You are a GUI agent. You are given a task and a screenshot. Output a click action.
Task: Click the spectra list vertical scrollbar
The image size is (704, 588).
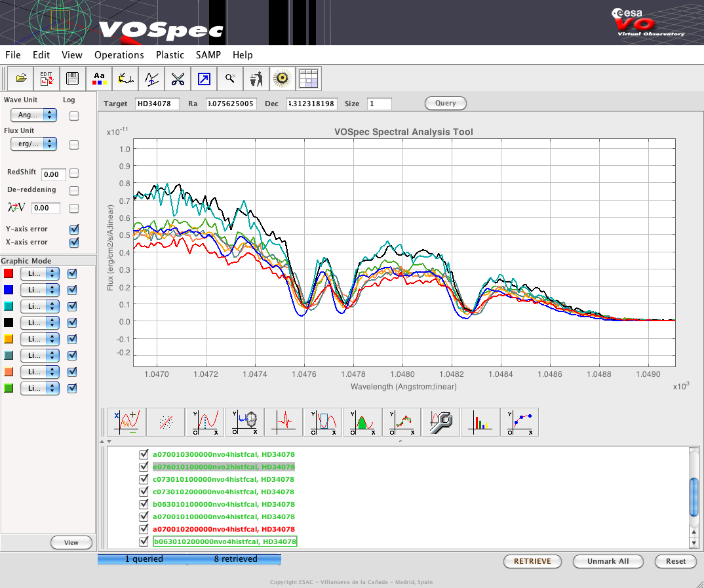coord(694,498)
